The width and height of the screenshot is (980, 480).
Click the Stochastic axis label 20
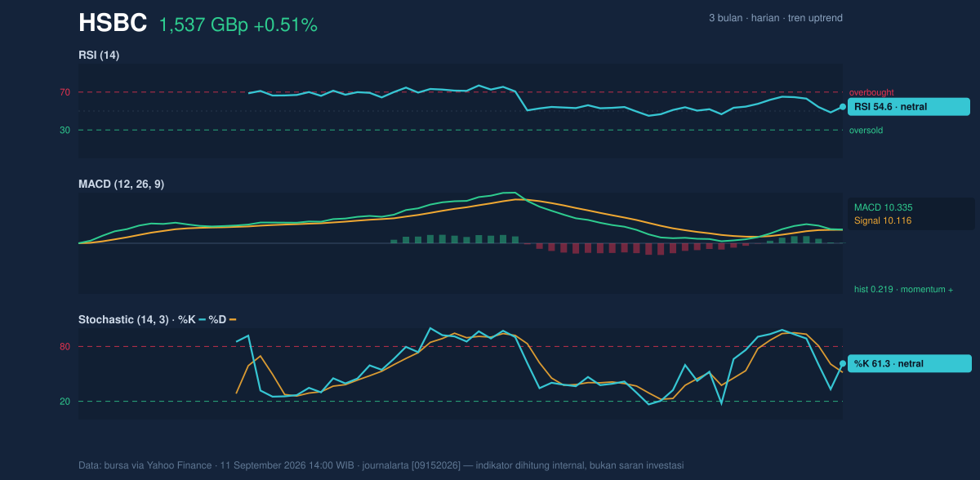pyautogui.click(x=65, y=402)
